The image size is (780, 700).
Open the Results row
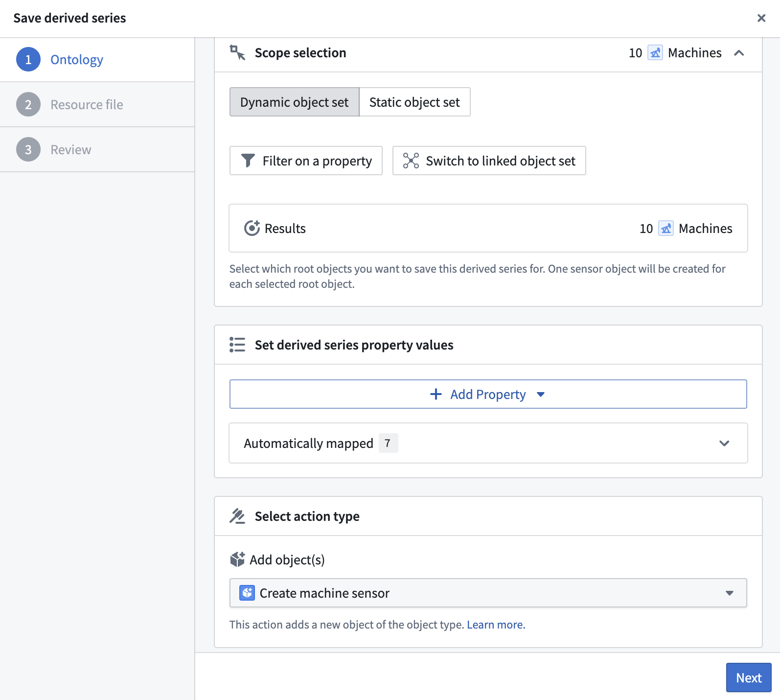click(x=488, y=228)
